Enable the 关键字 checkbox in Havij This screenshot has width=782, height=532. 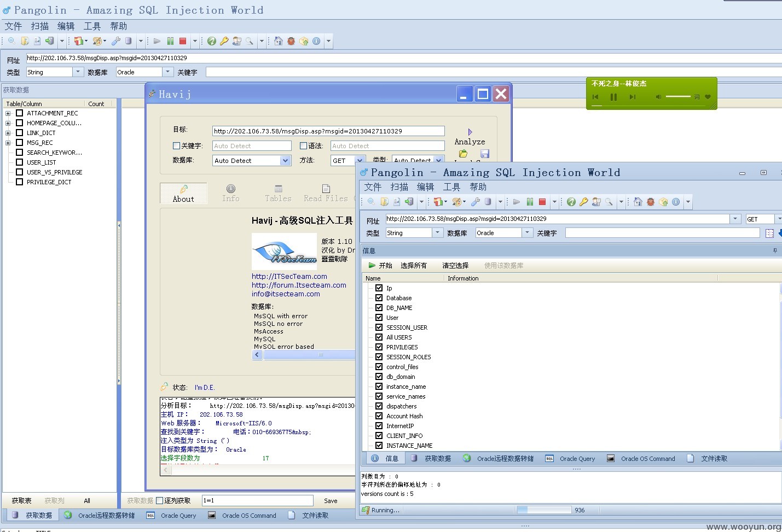(x=176, y=146)
